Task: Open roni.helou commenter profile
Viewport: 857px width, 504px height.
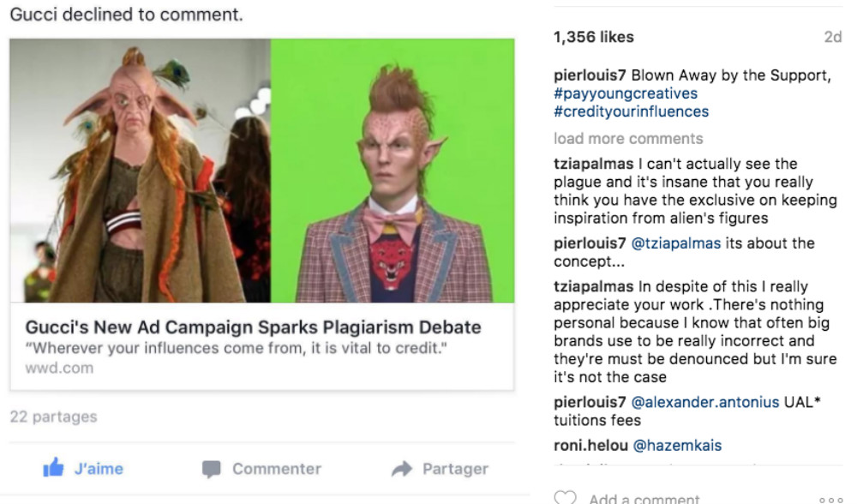Action: [x=590, y=446]
